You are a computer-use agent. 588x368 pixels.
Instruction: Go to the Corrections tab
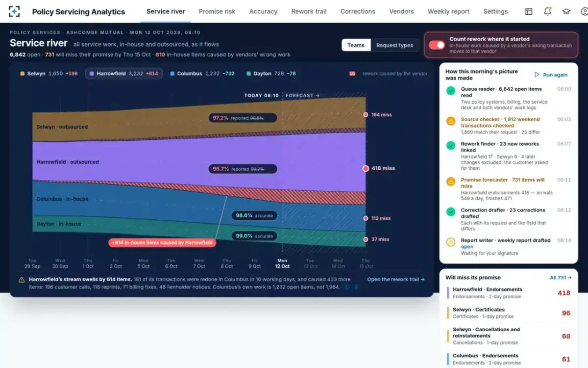point(358,11)
